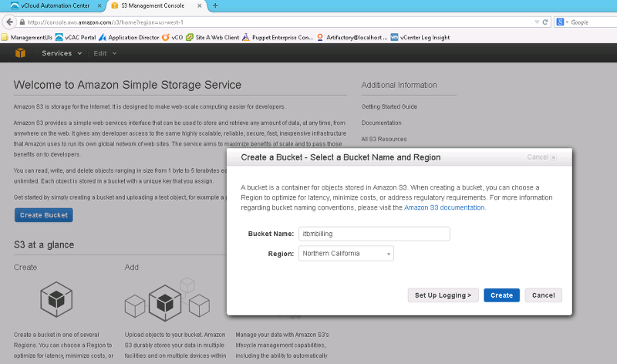Close the vCloud Automation Center tab

point(99,5)
